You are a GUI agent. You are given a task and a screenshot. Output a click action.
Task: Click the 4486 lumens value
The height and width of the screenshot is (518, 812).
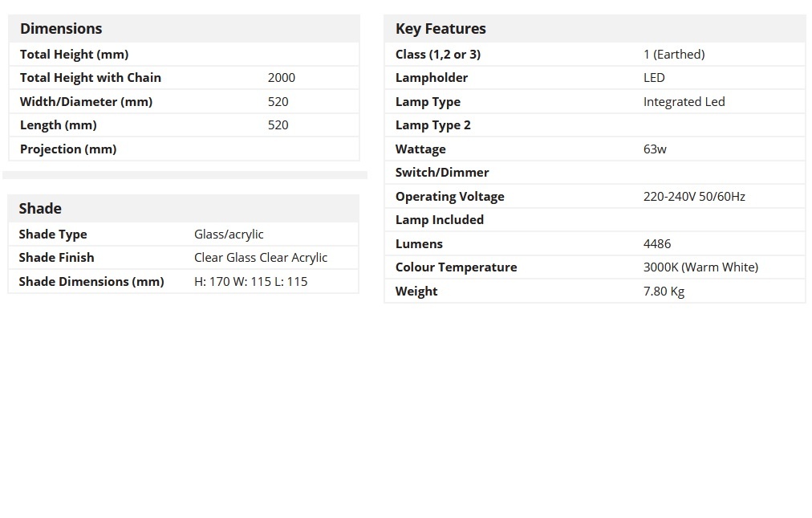656,243
